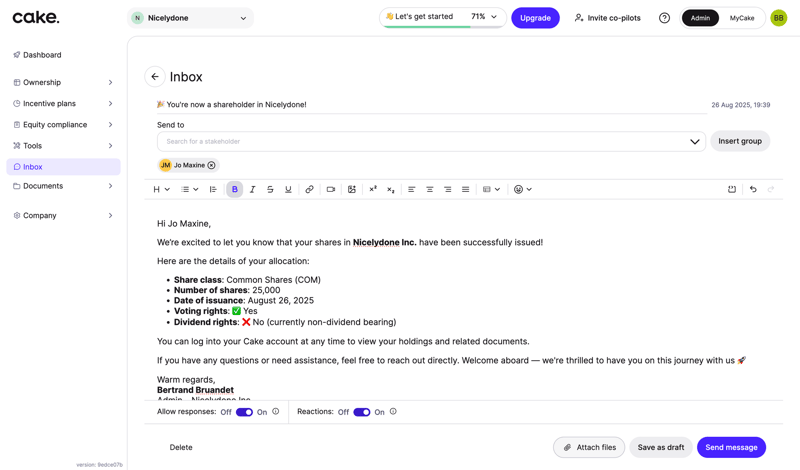Click the underline formatting icon

(288, 189)
